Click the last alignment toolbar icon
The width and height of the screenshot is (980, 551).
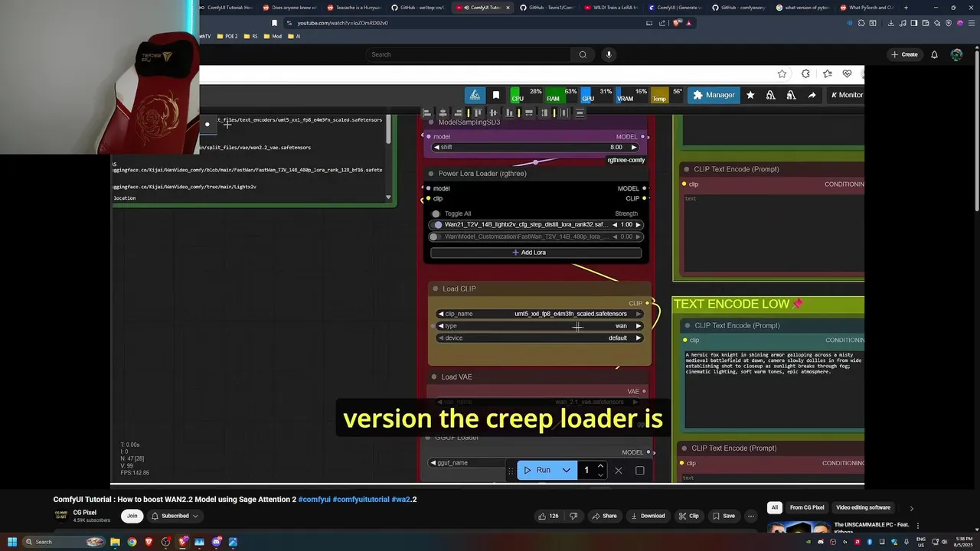(580, 112)
